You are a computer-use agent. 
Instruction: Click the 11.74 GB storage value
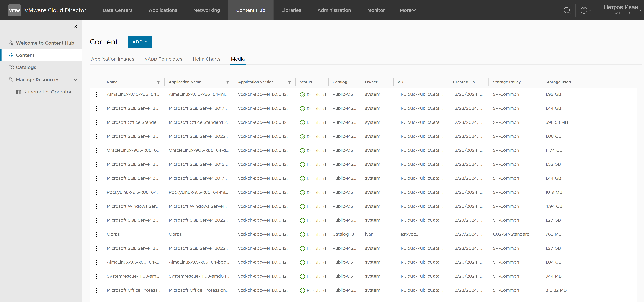click(554, 150)
